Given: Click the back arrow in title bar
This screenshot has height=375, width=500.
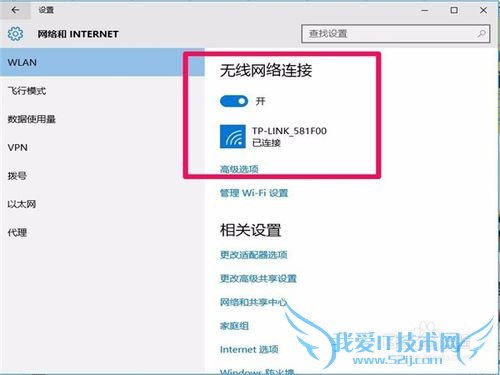Looking at the screenshot, I should coord(15,10).
